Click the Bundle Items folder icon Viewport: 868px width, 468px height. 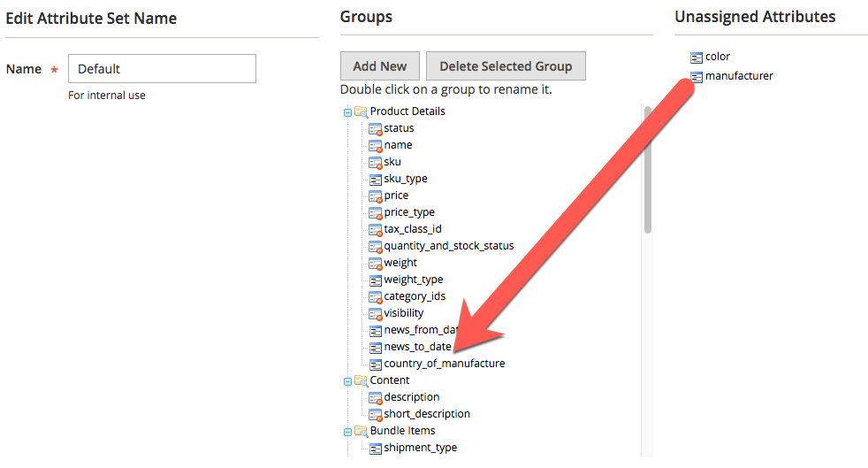361,432
